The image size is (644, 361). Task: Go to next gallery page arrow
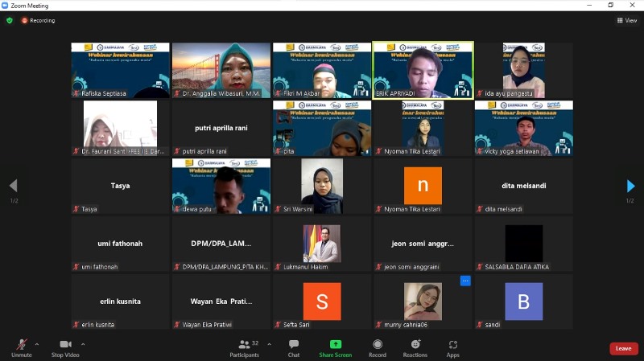(x=630, y=186)
